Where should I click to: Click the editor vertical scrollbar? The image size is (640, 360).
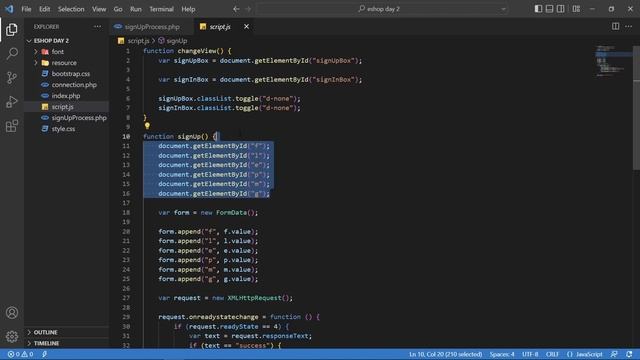coord(636,108)
